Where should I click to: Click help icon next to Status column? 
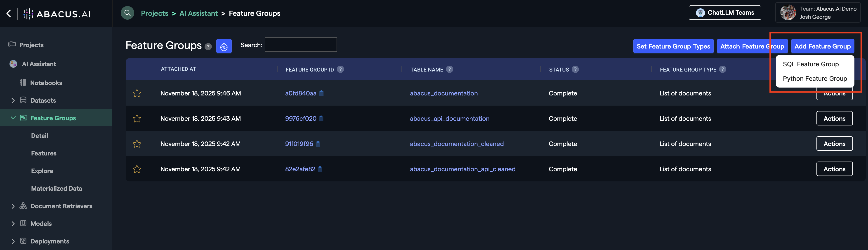(x=575, y=69)
